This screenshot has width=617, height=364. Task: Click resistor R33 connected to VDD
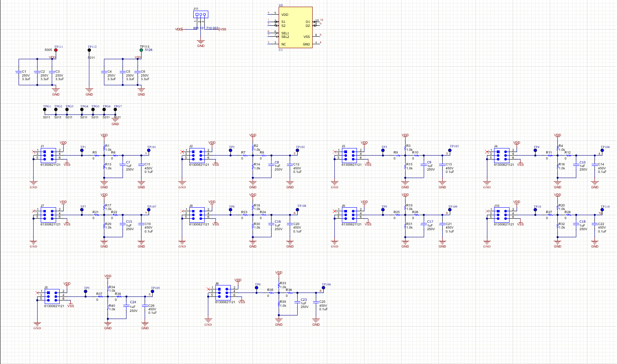click(279, 285)
